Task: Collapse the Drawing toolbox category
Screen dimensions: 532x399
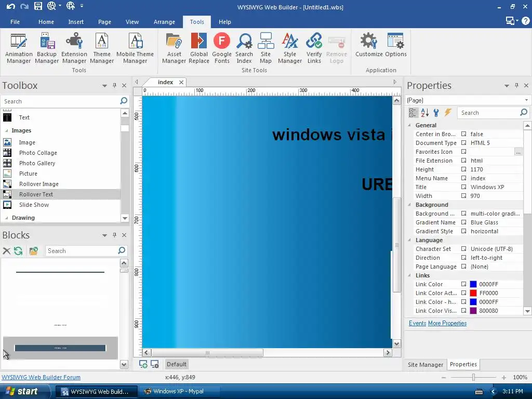Action: pyautogui.click(x=6, y=218)
